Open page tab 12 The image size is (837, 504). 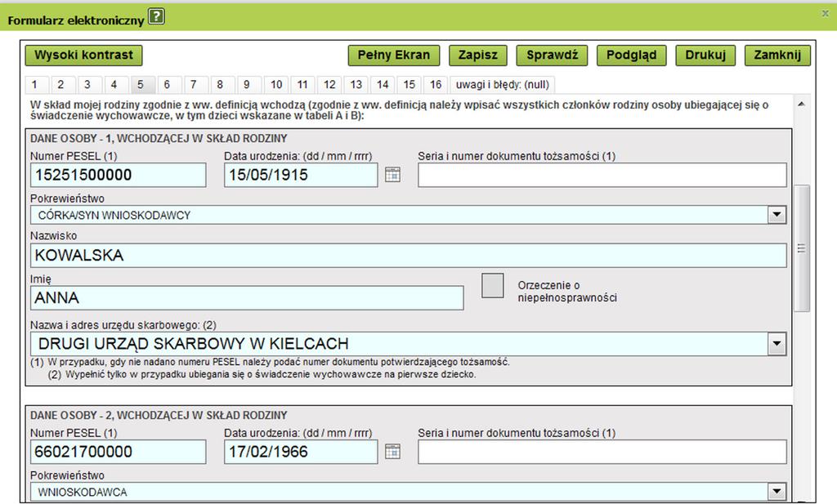pyautogui.click(x=329, y=85)
